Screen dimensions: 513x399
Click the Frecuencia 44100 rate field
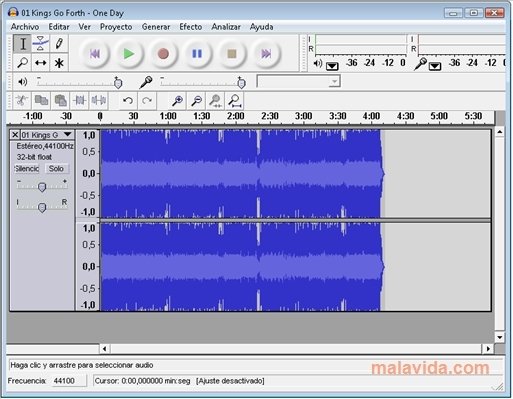(x=69, y=381)
